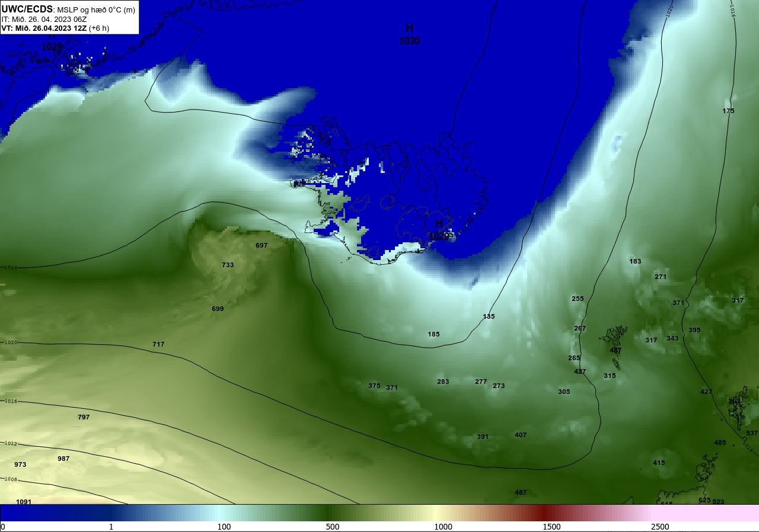Click the freezing level value 273

pos(499,386)
